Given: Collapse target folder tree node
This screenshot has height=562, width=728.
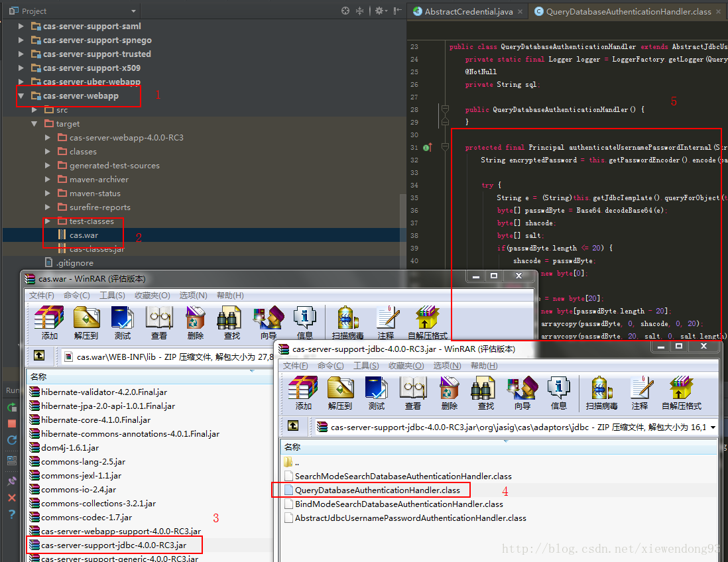Looking at the screenshot, I should pos(34,124).
